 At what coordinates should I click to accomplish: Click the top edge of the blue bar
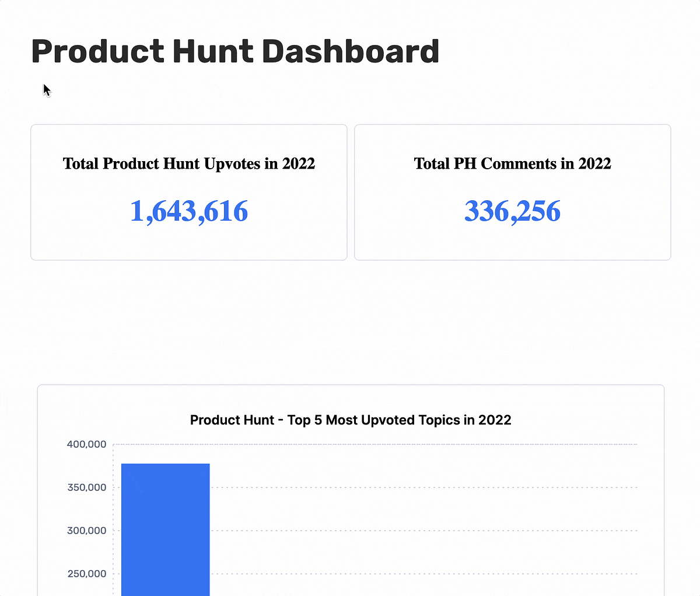point(165,464)
